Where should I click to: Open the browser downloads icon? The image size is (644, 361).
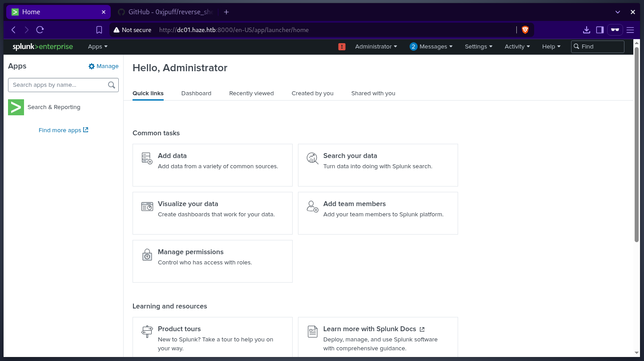[x=586, y=30]
